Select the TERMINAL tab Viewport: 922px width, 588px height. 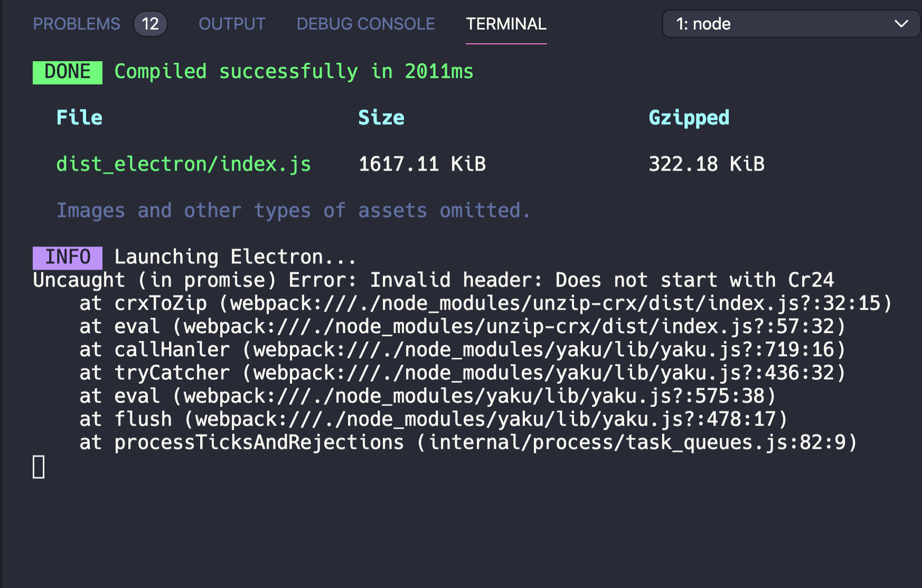(x=505, y=24)
